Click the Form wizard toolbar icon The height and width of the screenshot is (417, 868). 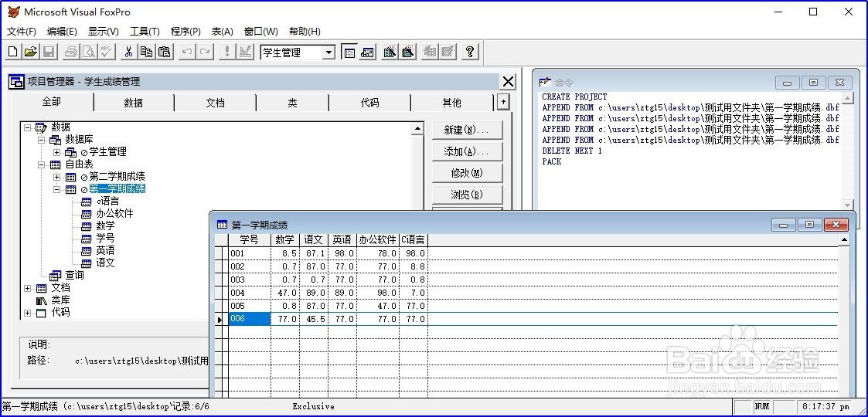390,52
